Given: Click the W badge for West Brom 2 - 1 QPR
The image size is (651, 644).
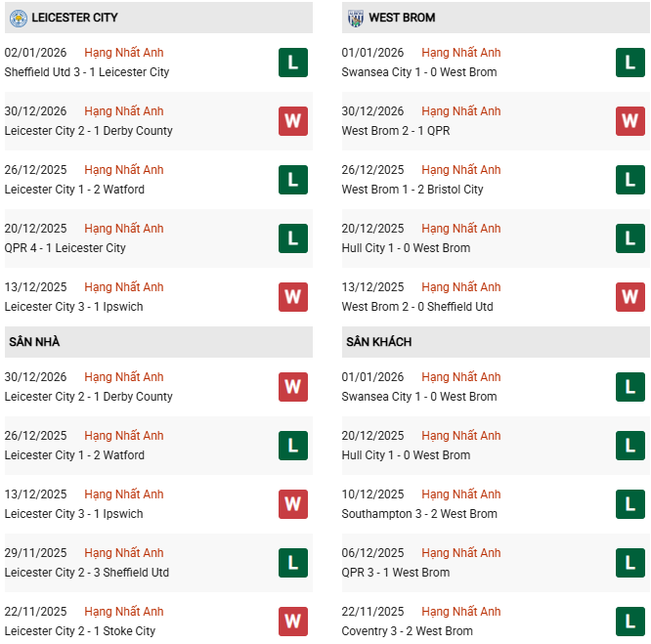Looking at the screenshot, I should coord(629,121).
